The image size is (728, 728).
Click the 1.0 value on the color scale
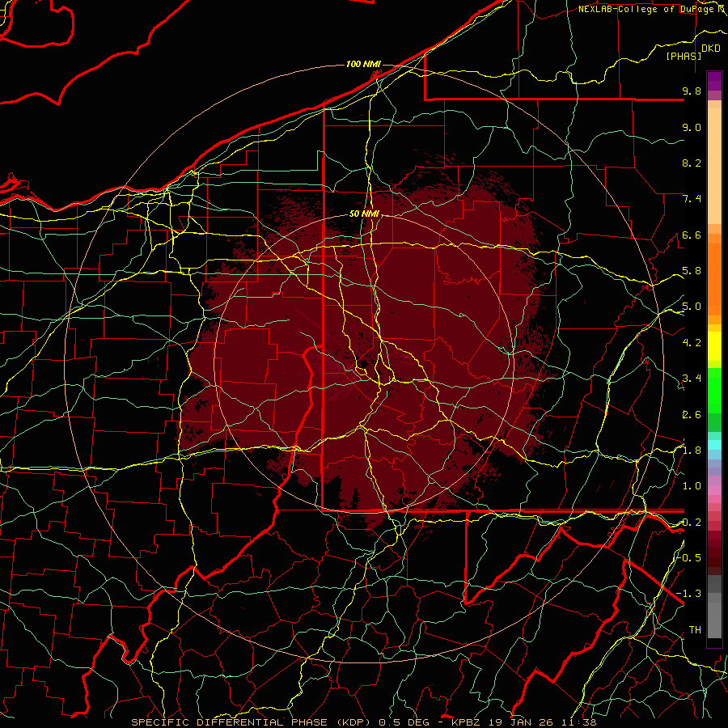(692, 486)
